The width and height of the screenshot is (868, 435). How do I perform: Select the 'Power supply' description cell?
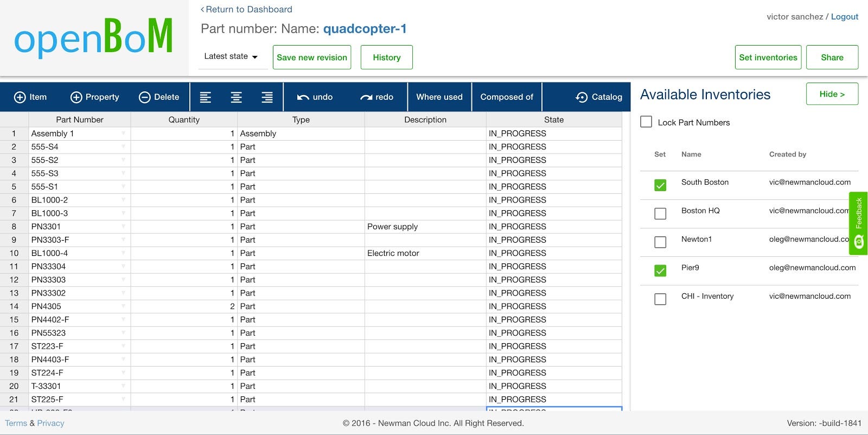[x=425, y=226]
